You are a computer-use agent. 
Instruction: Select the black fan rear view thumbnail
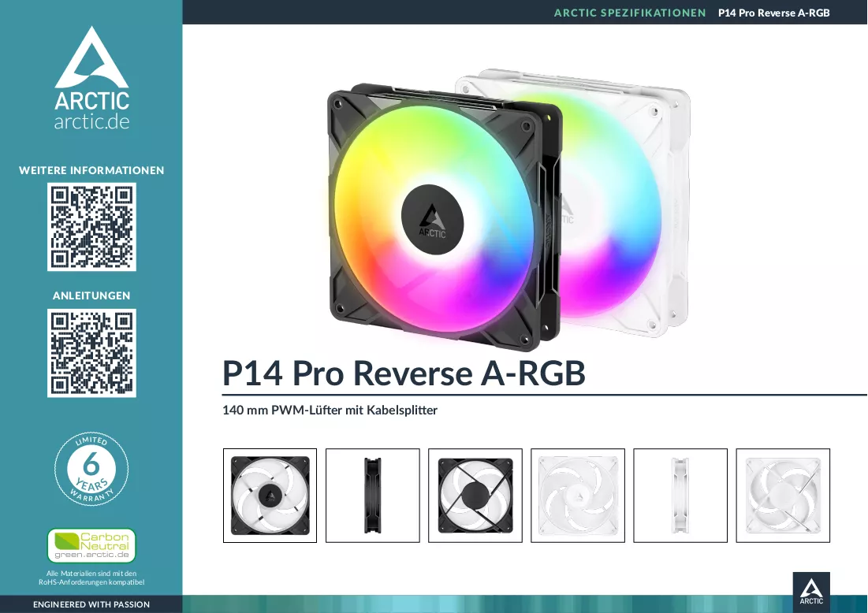click(475, 495)
